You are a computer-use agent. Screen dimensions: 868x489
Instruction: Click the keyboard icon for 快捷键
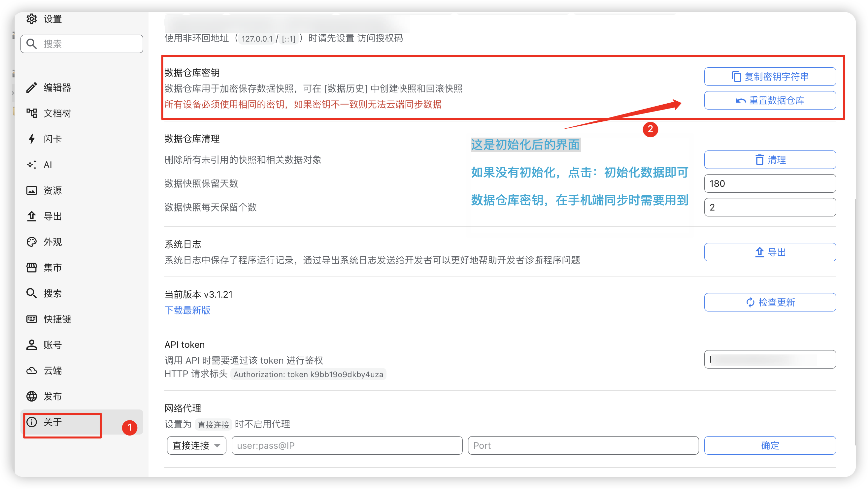(x=32, y=319)
